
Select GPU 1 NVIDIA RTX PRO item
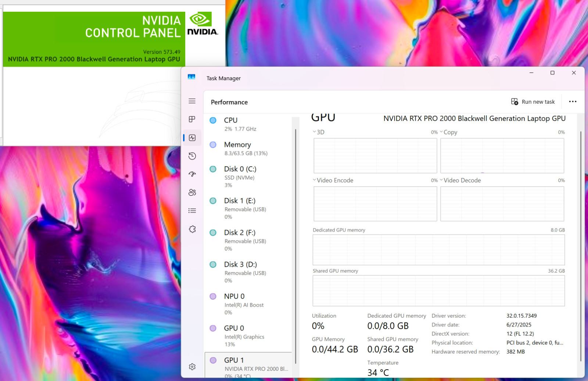tap(248, 366)
